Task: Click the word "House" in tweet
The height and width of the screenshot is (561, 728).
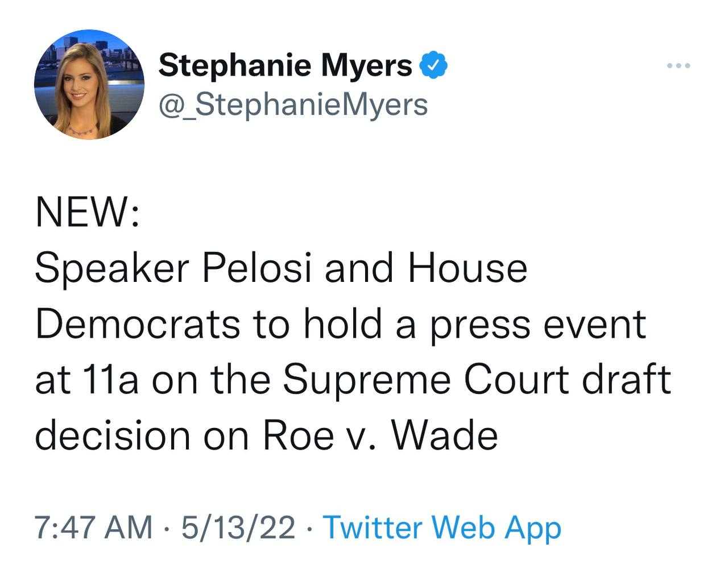Action: point(467,269)
